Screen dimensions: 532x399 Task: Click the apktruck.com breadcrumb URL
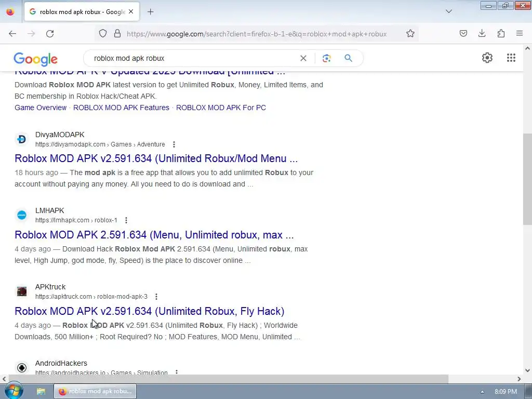tap(91, 297)
